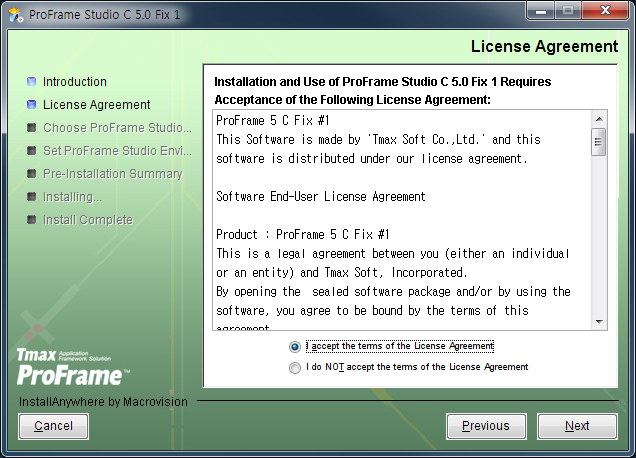Go back with the Previous button
This screenshot has width=636, height=458.
(x=485, y=426)
